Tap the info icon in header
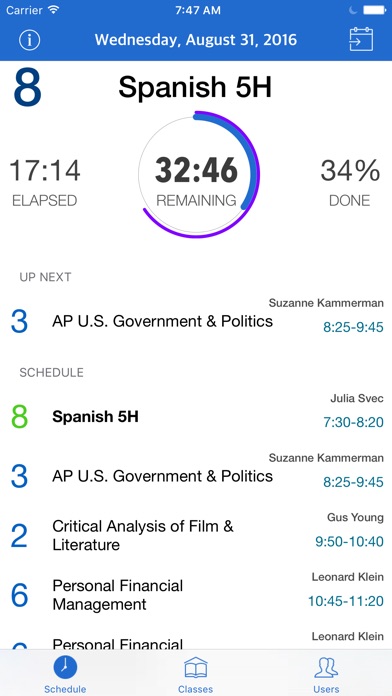This screenshot has width=392, height=696. click(x=29, y=40)
